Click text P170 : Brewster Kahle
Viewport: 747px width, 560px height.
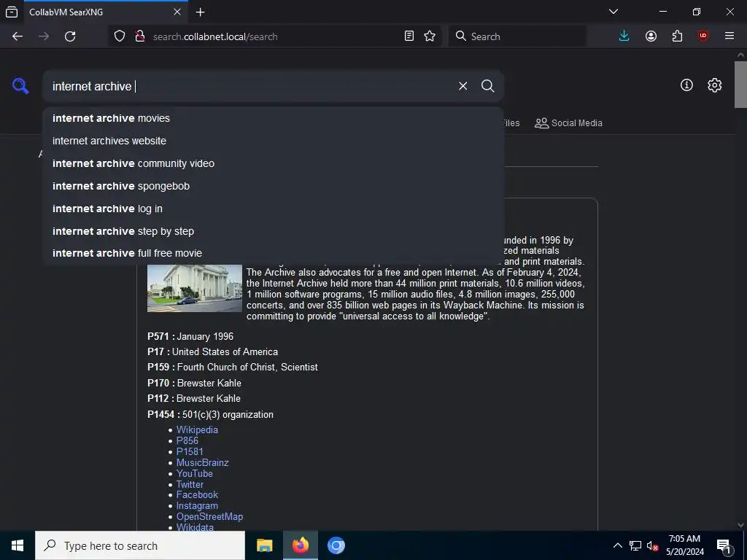pos(194,383)
